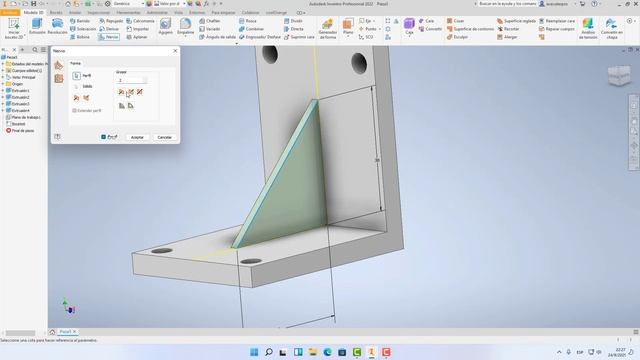Open the Anotar ribbon tab
This screenshot has width=640, height=360.
pos(75,13)
